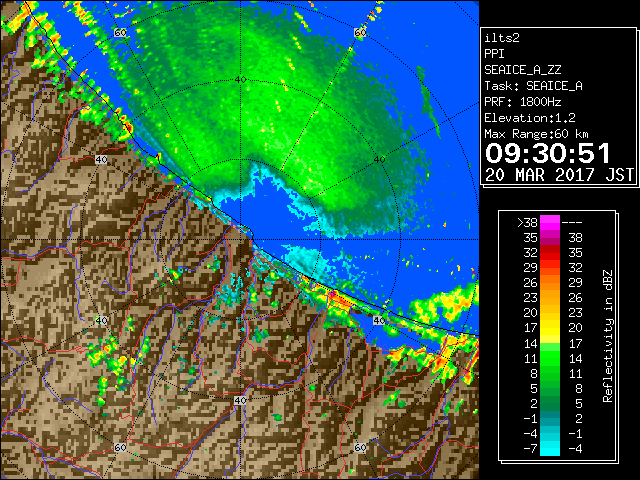This screenshot has width=640, height=480.
Task: Click the '60' range label in northwest sector
Action: [x=120, y=32]
